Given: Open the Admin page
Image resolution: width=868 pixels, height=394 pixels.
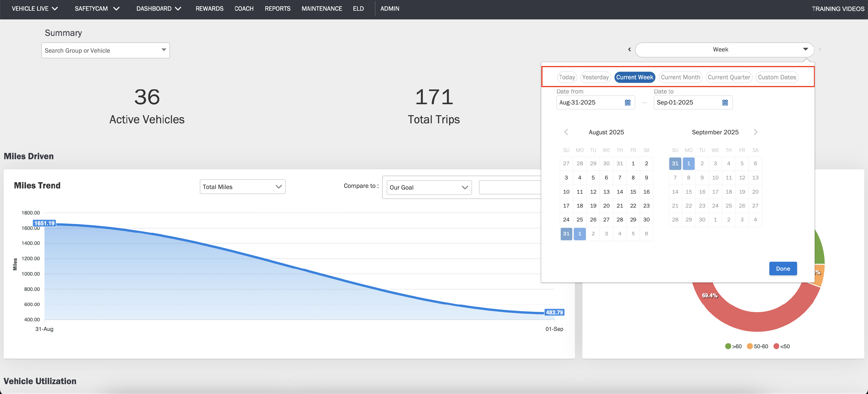Looking at the screenshot, I should click(389, 9).
